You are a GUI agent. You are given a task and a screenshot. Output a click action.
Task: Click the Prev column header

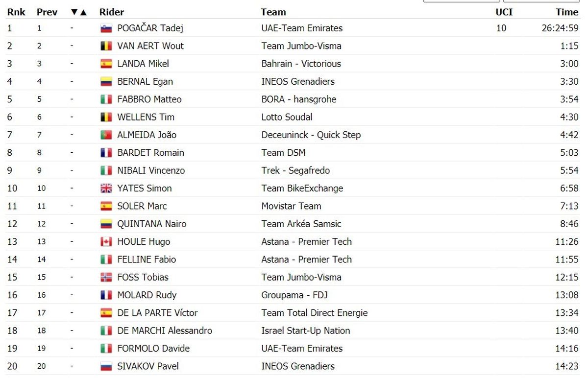(x=47, y=12)
